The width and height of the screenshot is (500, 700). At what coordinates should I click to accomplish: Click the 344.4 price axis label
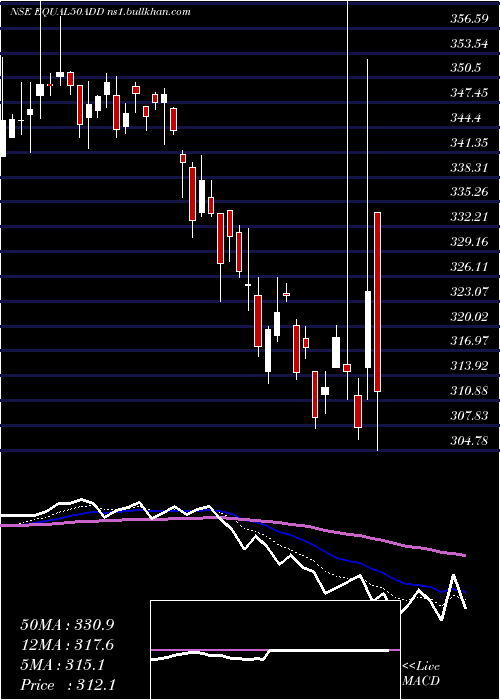[466, 118]
